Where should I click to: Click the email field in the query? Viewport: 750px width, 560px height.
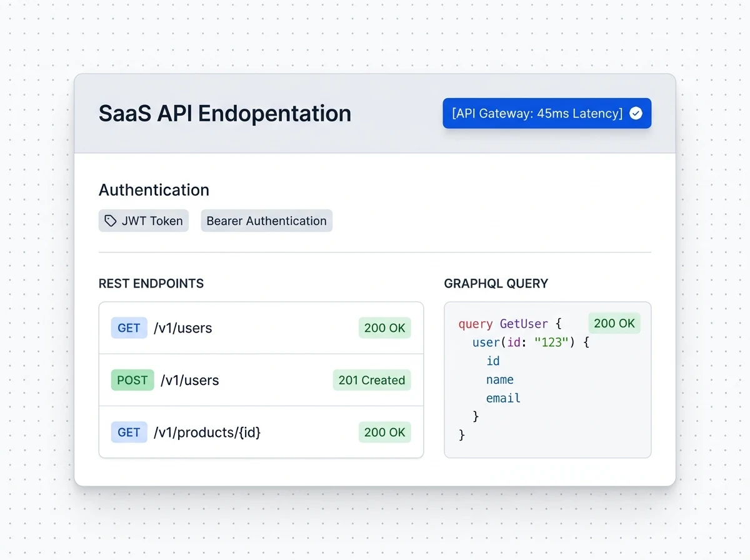click(503, 398)
